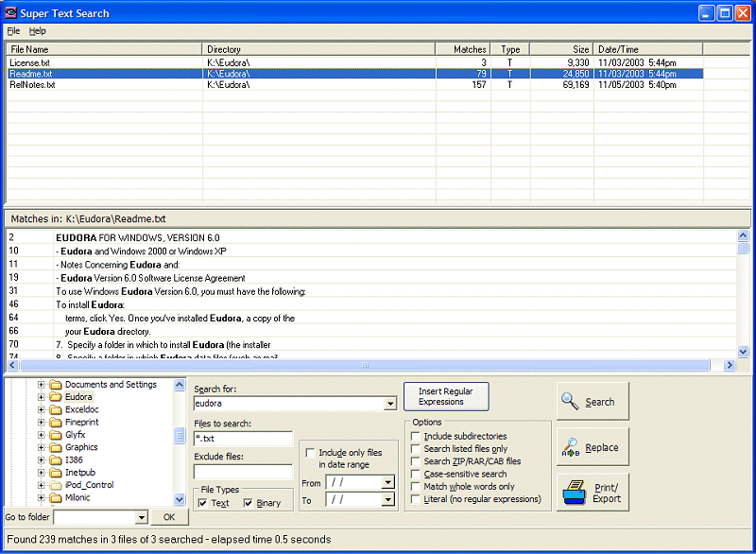This screenshot has height=554, width=756.
Task: Open the Go to folder dropdown
Action: 142,517
